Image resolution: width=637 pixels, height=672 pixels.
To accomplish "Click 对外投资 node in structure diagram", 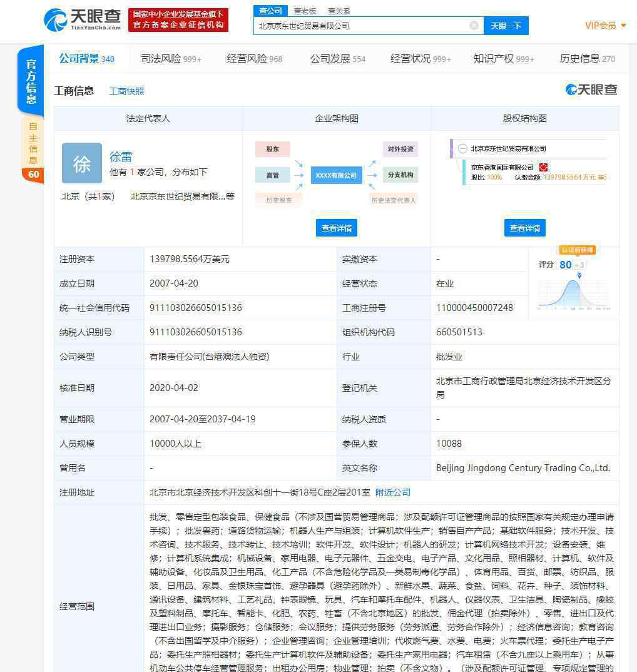I will coord(400,149).
